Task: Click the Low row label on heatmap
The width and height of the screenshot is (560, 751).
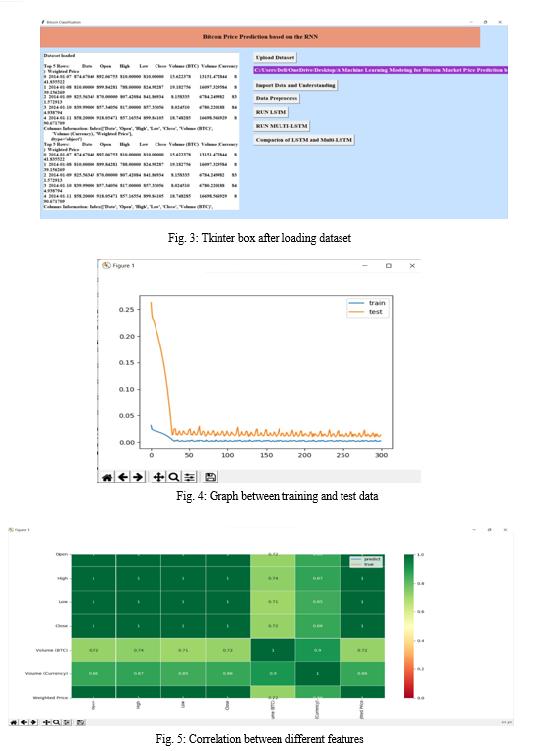Action: [x=63, y=602]
